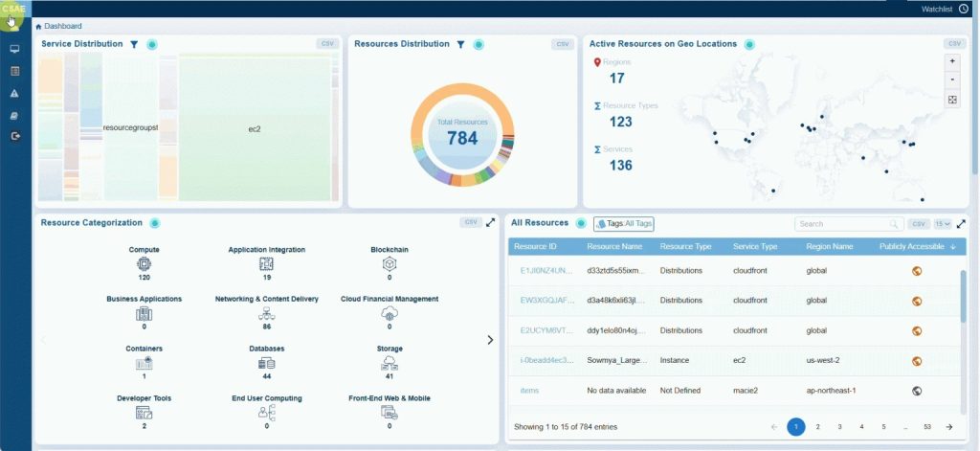Sort by the Publicly Accessible column header
Viewport: 980px width, 451px height.
point(916,246)
